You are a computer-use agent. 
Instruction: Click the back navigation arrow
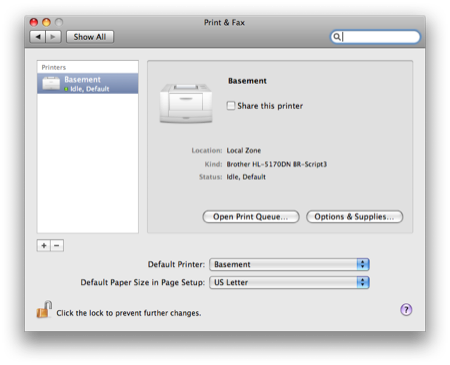38,37
